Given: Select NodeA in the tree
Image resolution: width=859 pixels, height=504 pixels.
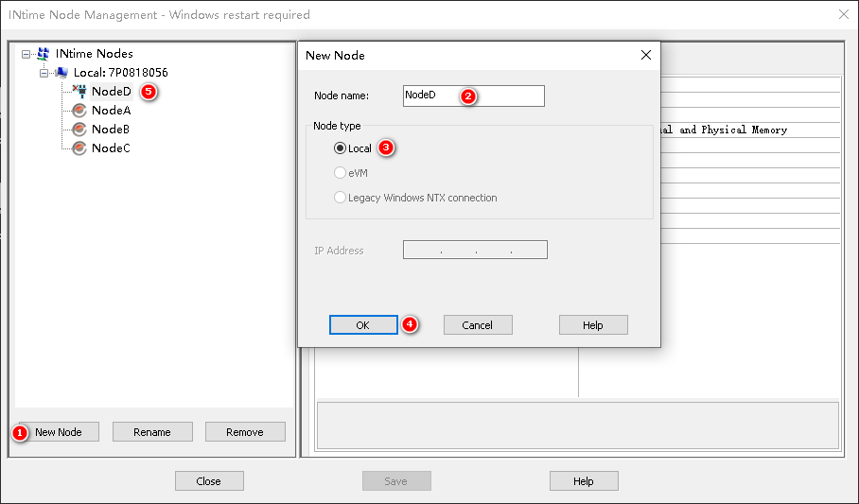Looking at the screenshot, I should (112, 111).
